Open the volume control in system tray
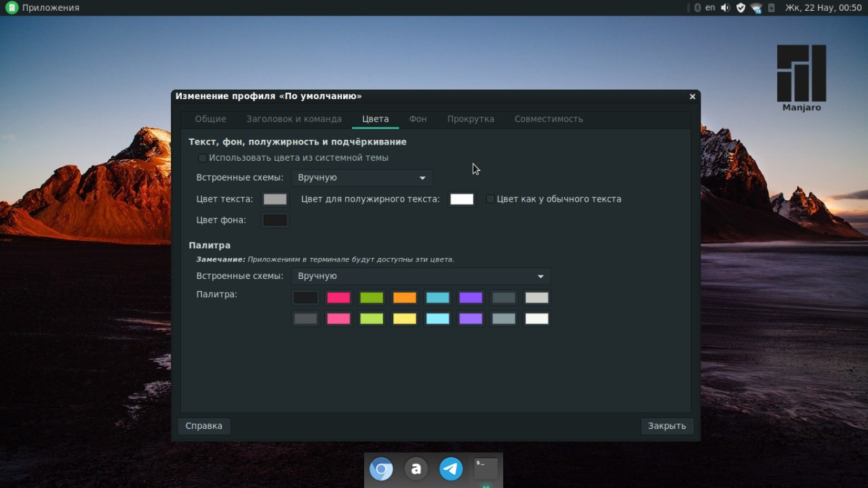868x488 pixels. point(725,7)
